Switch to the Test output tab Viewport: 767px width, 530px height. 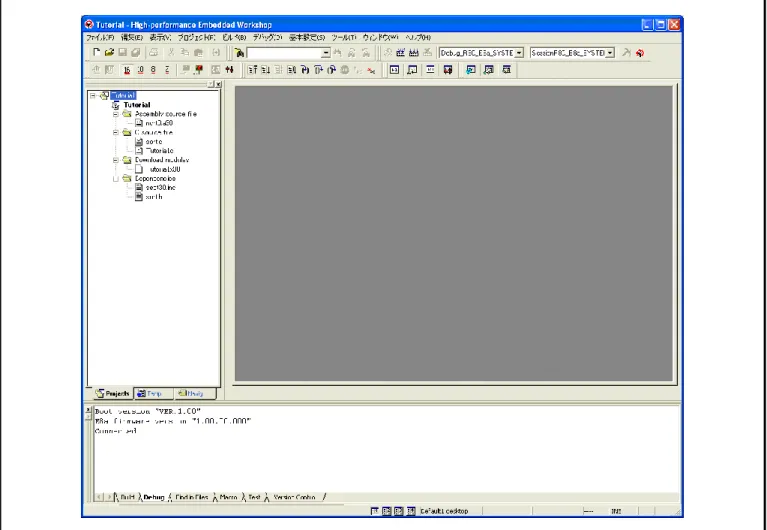[254, 497]
